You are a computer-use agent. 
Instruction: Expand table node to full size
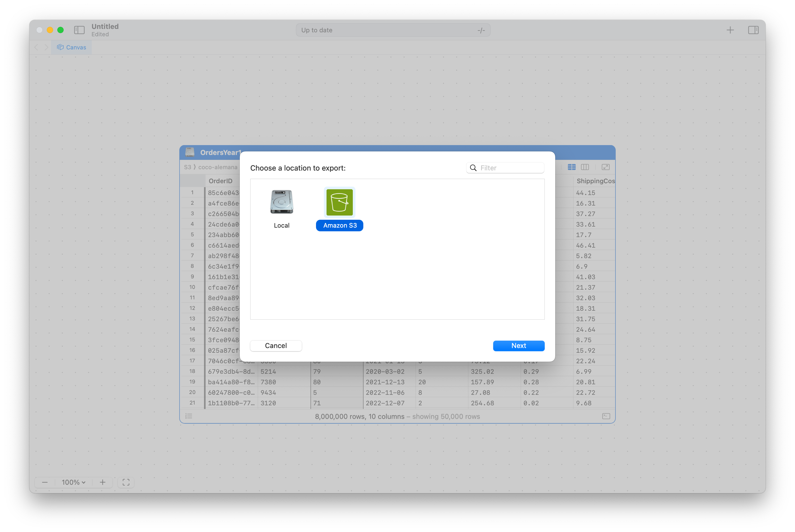pos(605,167)
